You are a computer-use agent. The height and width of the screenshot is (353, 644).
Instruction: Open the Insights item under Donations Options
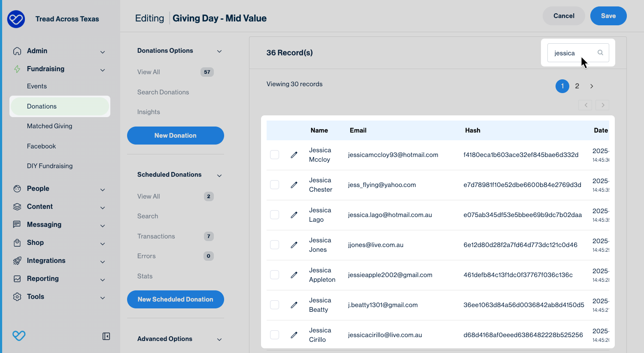click(x=149, y=112)
